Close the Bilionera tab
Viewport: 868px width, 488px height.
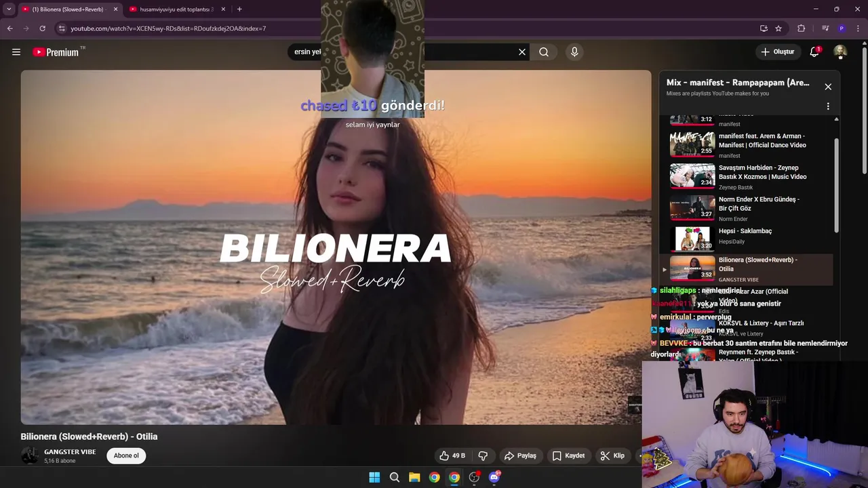click(115, 9)
